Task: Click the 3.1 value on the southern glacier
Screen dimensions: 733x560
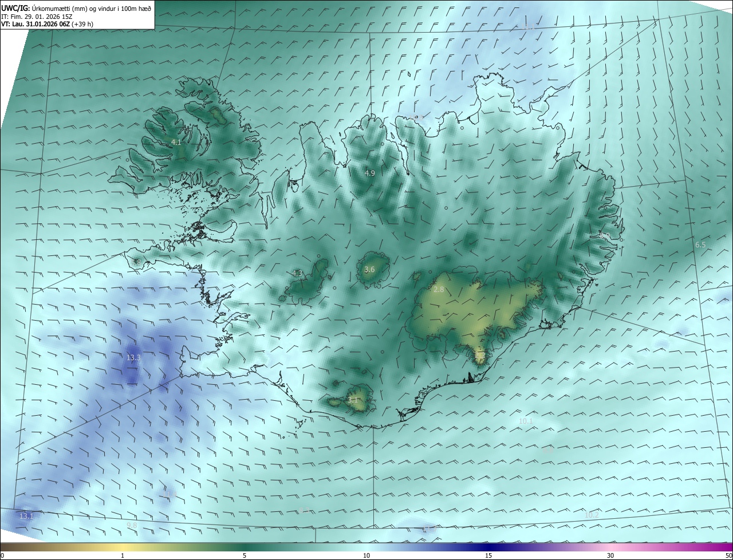Action: (x=353, y=400)
